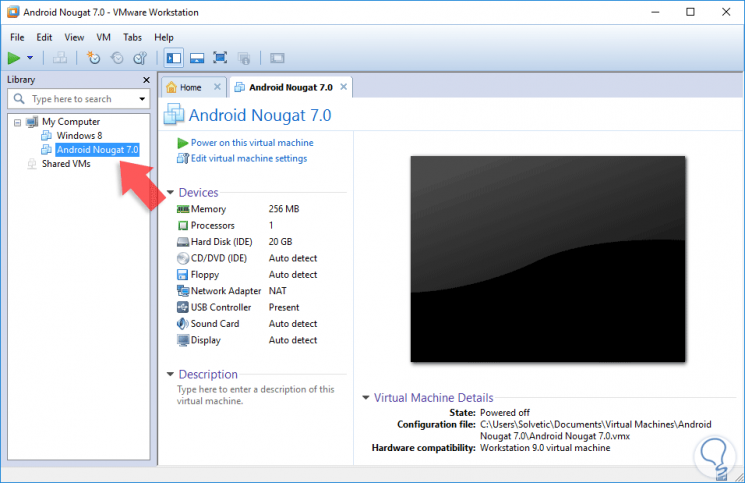Click the Windows 8 VM tree icon

pos(47,136)
